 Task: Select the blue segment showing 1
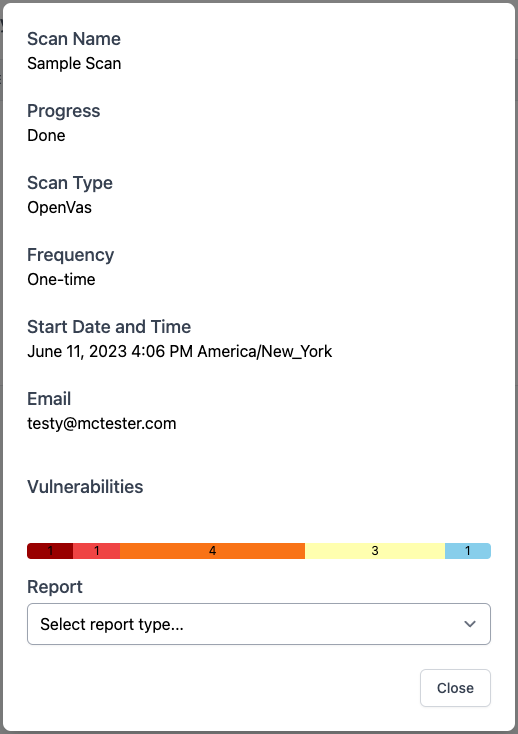[468, 551]
